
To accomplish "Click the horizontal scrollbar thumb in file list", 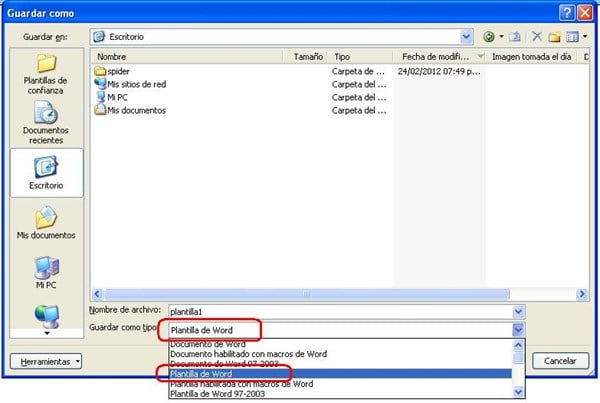I will point(307,294).
